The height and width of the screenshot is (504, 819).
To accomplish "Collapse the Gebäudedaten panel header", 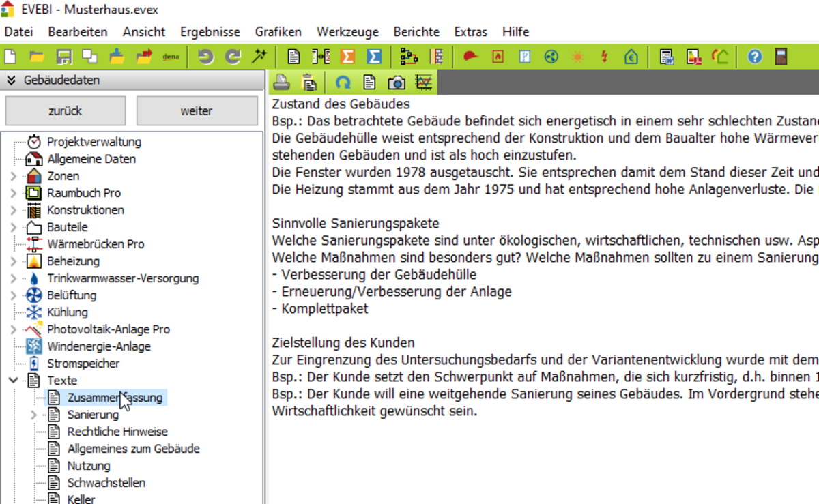I will click(11, 80).
